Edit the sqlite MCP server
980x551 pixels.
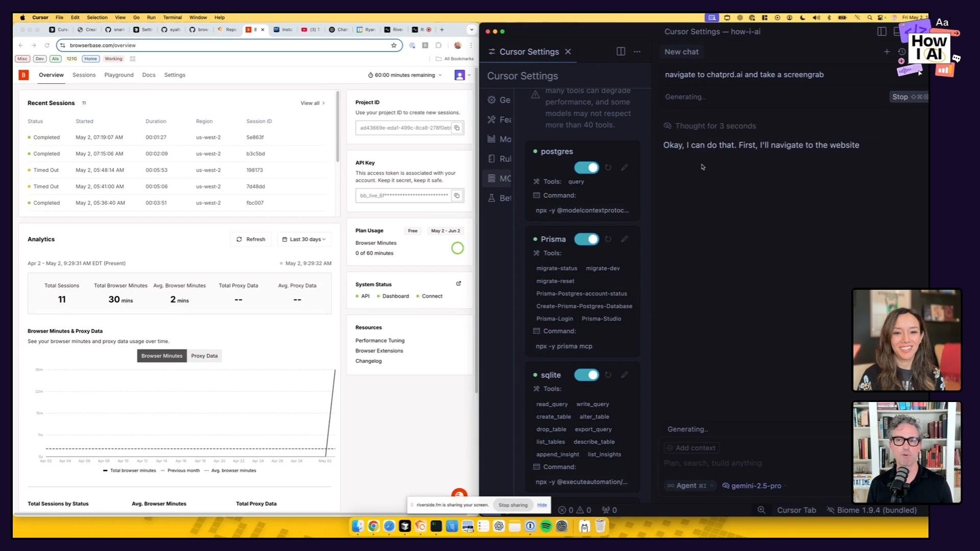pyautogui.click(x=624, y=374)
